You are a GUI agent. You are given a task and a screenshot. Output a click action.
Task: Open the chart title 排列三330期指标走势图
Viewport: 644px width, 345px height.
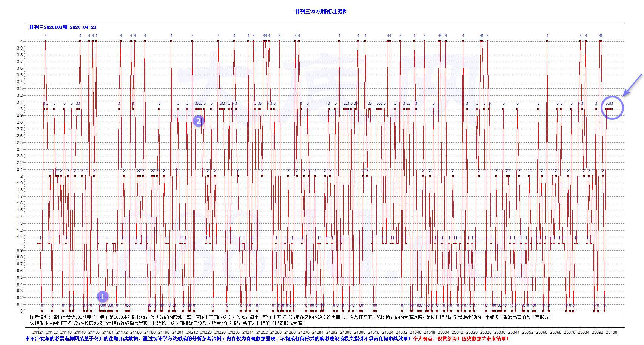click(x=321, y=11)
